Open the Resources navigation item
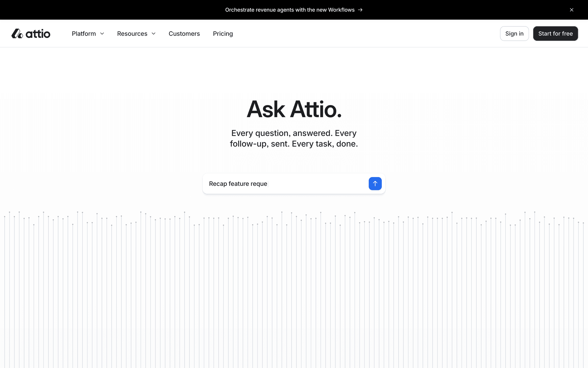The width and height of the screenshot is (588, 368). point(136,34)
